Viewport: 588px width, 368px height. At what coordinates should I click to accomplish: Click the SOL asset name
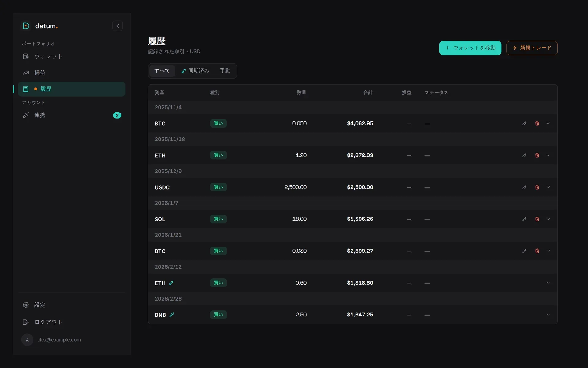click(160, 219)
